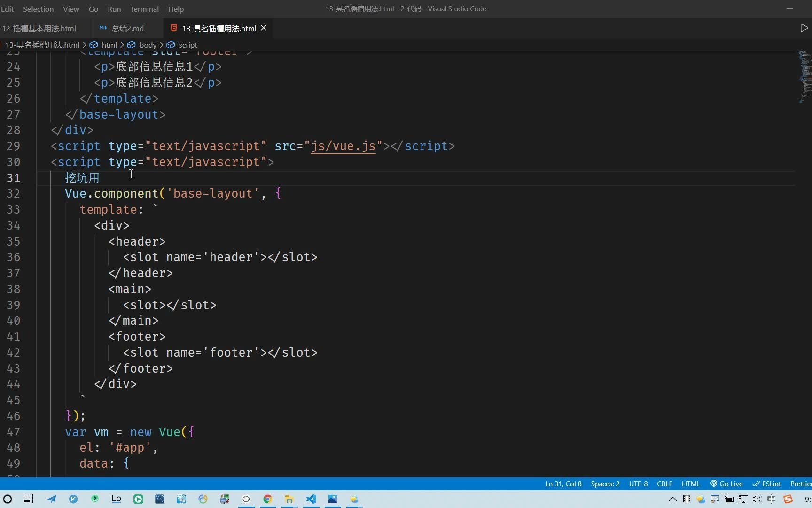Click battery icon in system tray

tap(729, 499)
